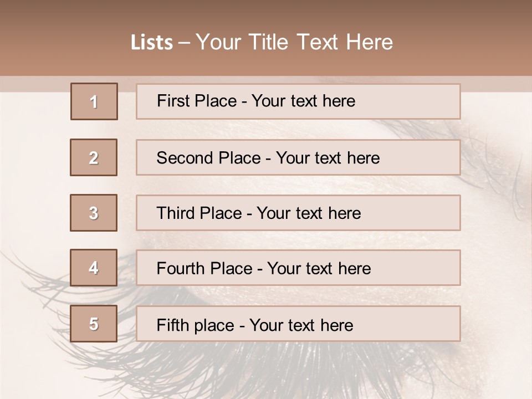Viewport: 532px width, 399px height.
Task: Click "Your text here" in Second Place row
Action: click(328, 158)
